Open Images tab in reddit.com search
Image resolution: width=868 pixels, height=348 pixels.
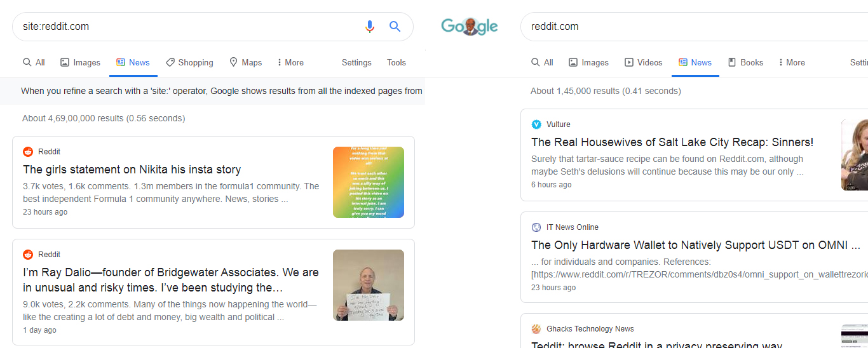tap(588, 62)
